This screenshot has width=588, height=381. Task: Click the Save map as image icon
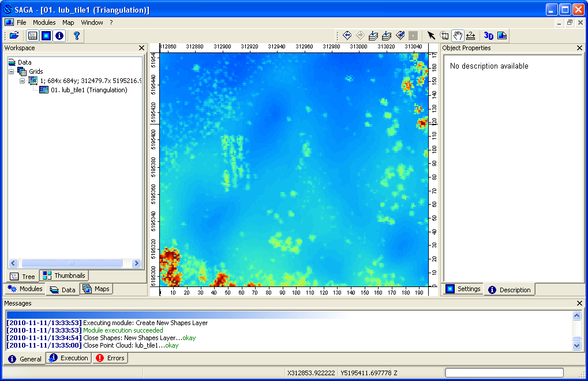(501, 35)
